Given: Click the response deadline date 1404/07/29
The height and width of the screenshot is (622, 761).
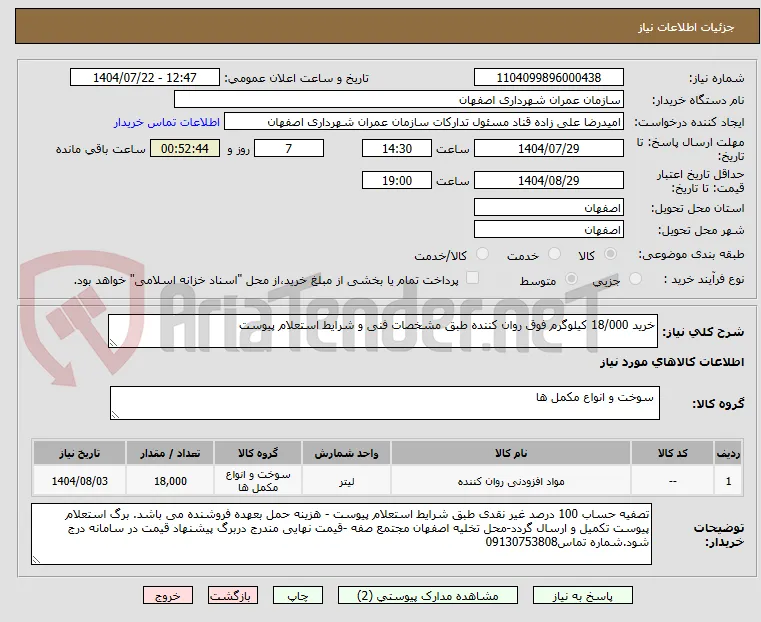Looking at the screenshot, I should click(x=548, y=148).
